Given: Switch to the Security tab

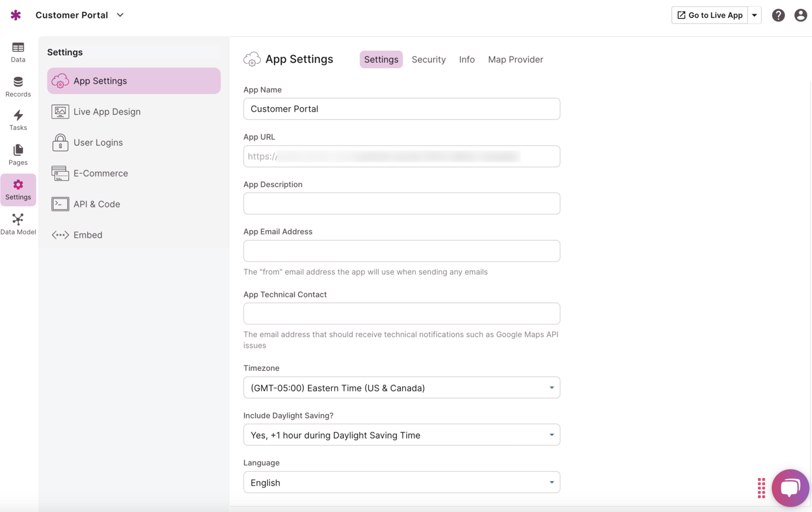Looking at the screenshot, I should coord(428,60).
